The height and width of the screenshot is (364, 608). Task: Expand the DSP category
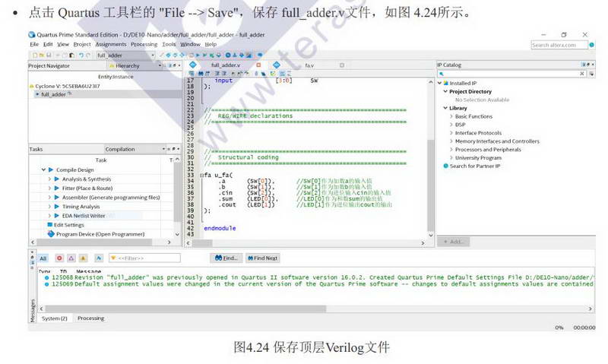pos(451,125)
